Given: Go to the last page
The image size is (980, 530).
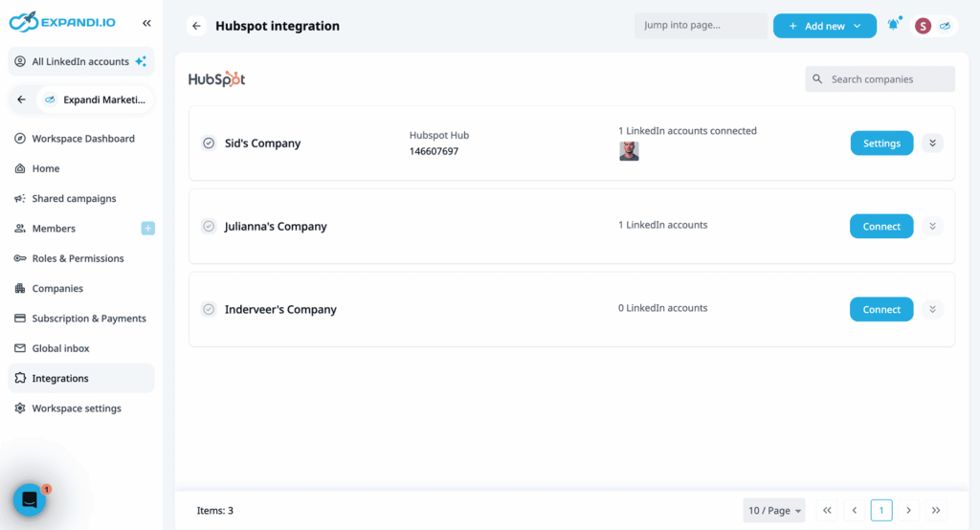Looking at the screenshot, I should (x=936, y=510).
